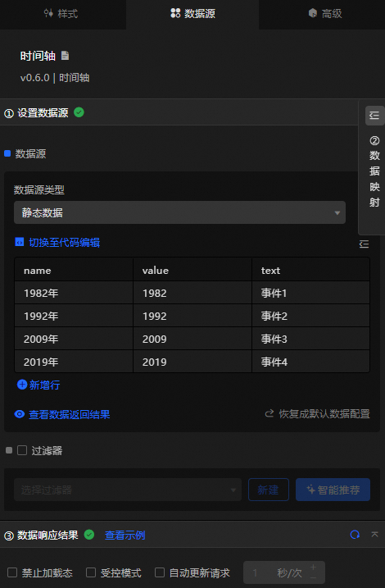This screenshot has height=588, width=385.
Task: Select the 2009年 name cell
Action: (74, 339)
